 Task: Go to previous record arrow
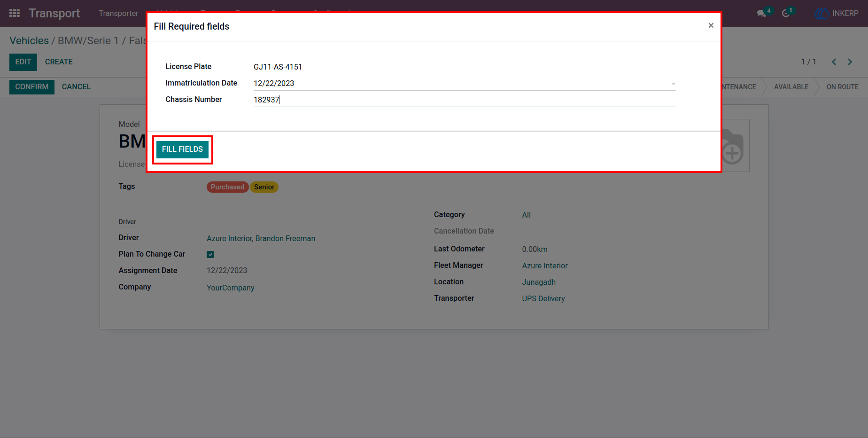click(834, 62)
